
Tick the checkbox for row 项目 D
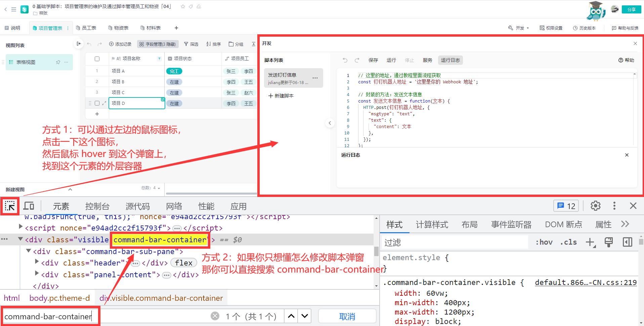pos(97,103)
